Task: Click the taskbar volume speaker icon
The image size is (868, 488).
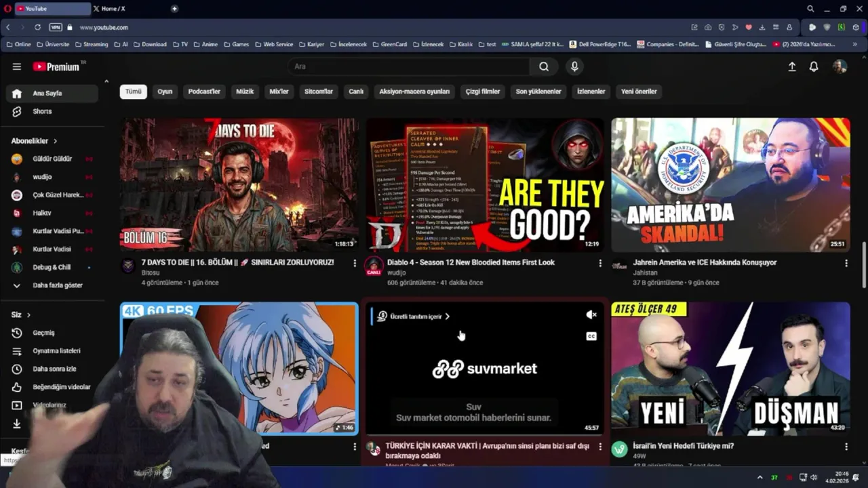Action: click(x=814, y=478)
